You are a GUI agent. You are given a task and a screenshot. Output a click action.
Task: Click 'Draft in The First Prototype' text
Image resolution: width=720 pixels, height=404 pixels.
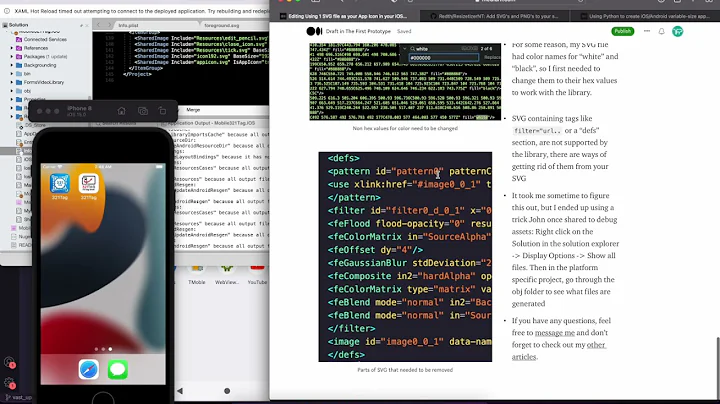tap(358, 31)
